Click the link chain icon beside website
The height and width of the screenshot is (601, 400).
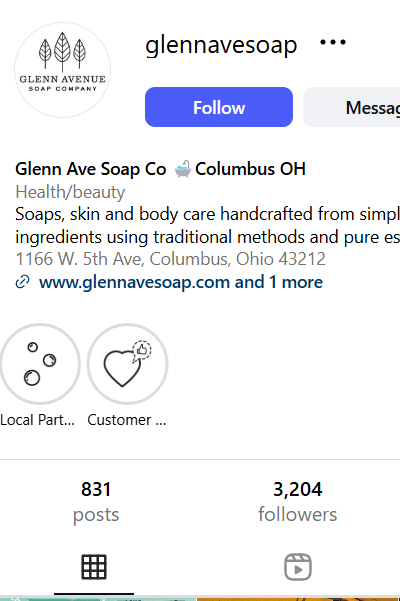point(22,282)
